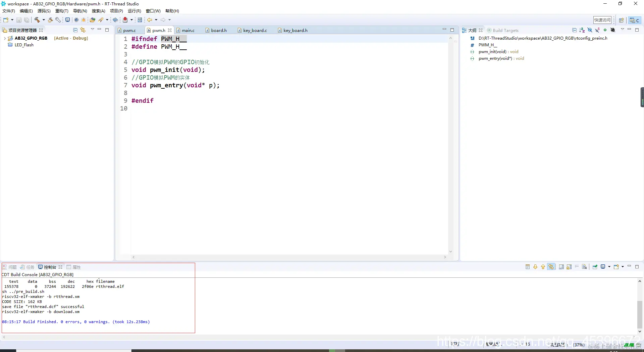Open outline panel view menu triangle

[622, 30]
